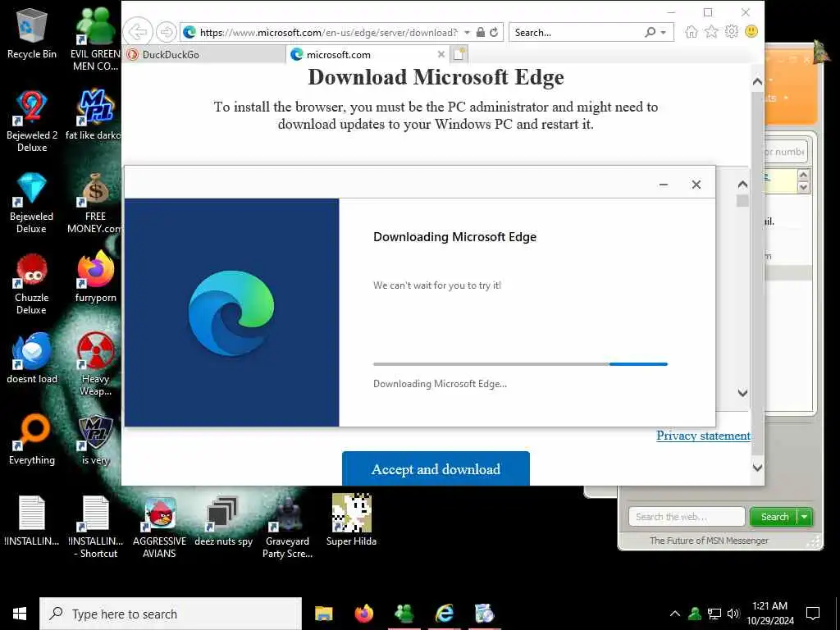The image size is (840, 630).
Task: Open the notification center icon
Action: pos(813,614)
